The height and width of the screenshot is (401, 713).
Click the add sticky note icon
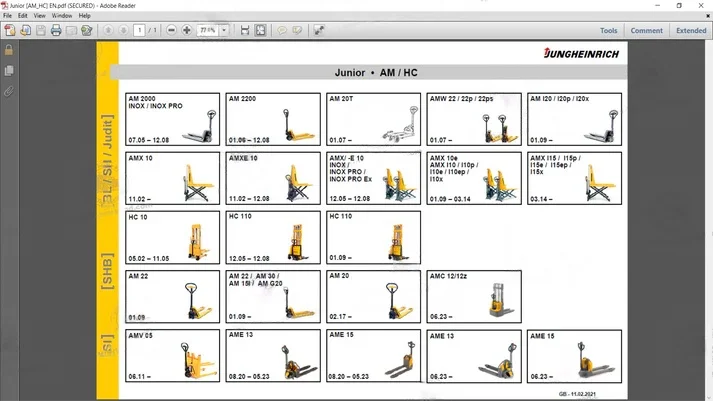pos(282,30)
